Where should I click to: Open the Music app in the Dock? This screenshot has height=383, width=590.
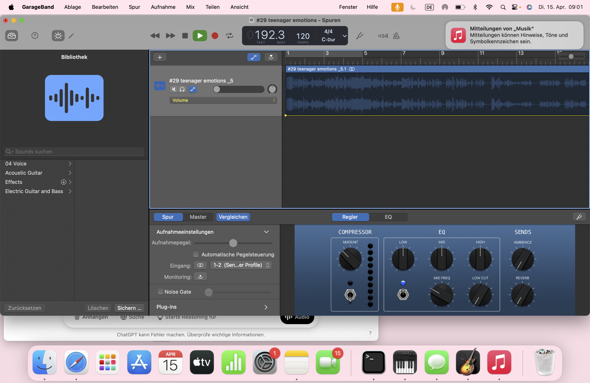[499, 362]
